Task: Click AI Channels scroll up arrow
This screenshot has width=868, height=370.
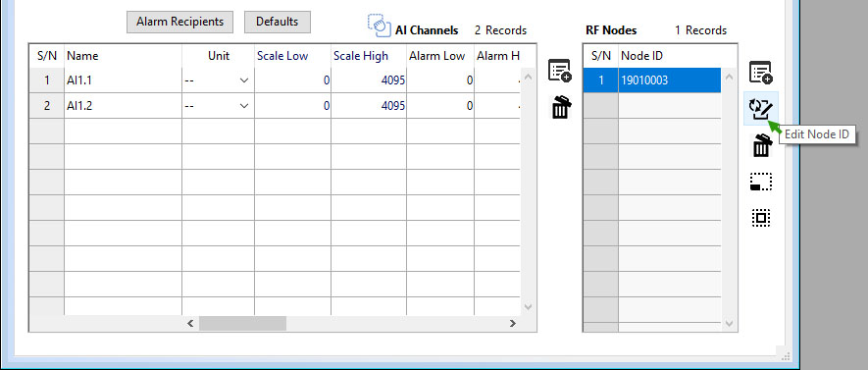Action: 528,77
